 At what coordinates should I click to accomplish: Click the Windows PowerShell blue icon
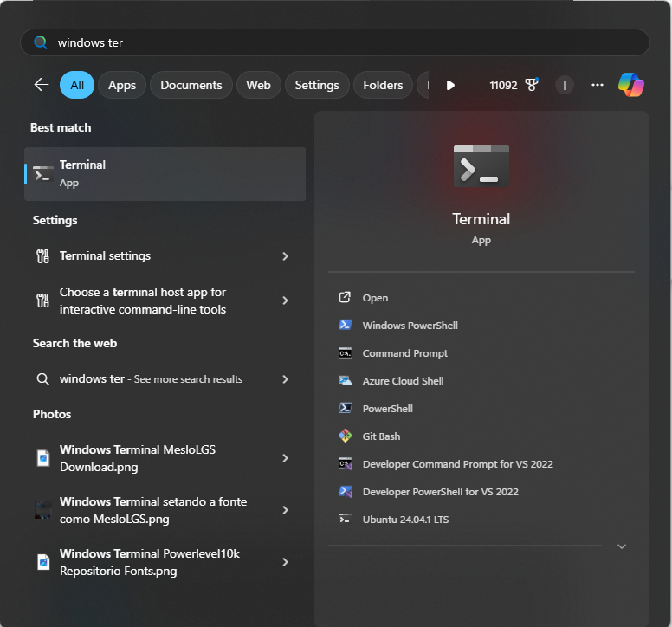click(x=346, y=325)
